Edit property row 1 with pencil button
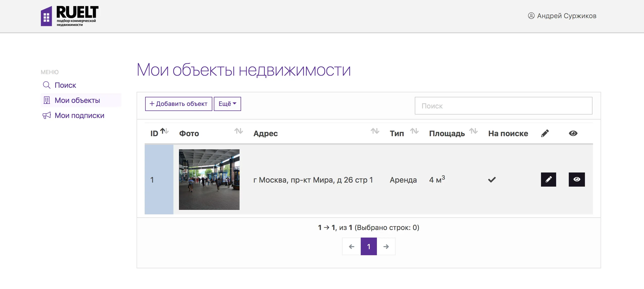The height and width of the screenshot is (289, 644). coord(548,180)
